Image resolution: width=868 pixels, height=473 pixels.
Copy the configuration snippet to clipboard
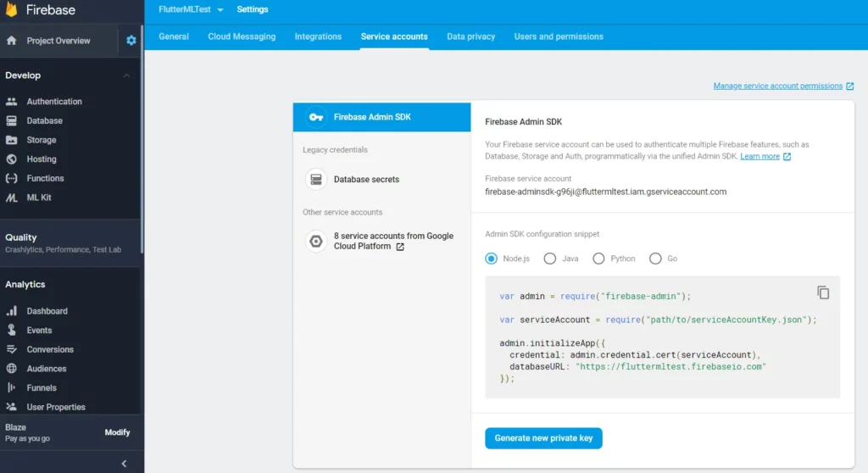tap(823, 292)
